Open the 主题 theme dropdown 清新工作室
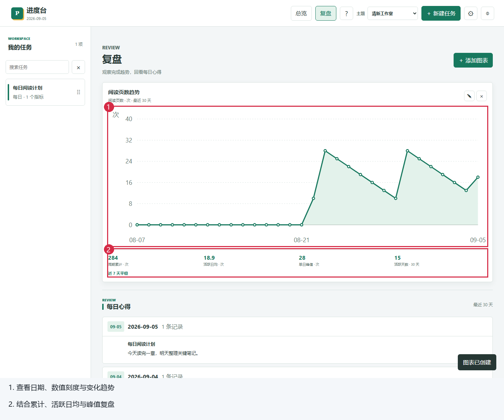Viewport: 504px width, 420px height. [393, 13]
